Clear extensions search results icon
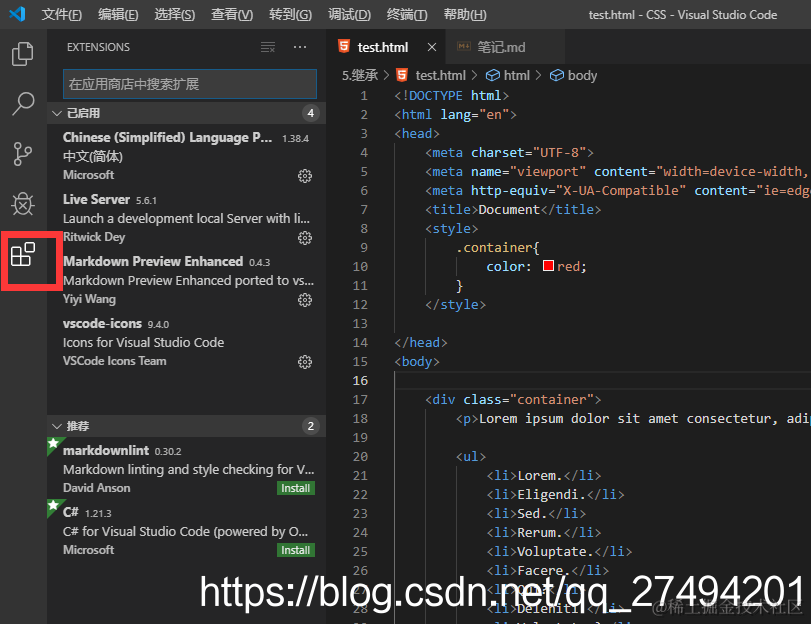This screenshot has width=811, height=624. point(267,47)
